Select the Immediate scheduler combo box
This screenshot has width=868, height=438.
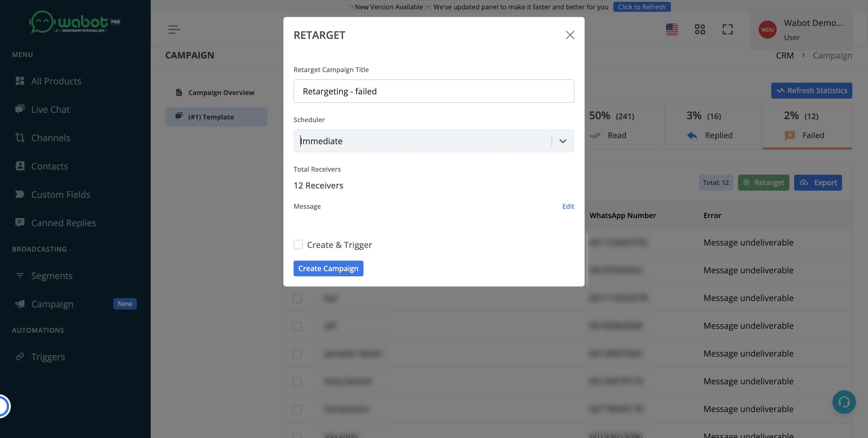421,141
